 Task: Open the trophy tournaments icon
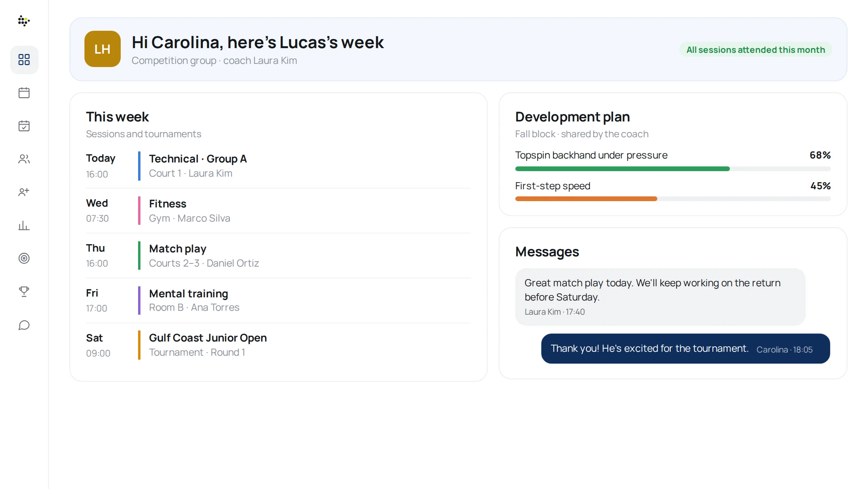[24, 291]
